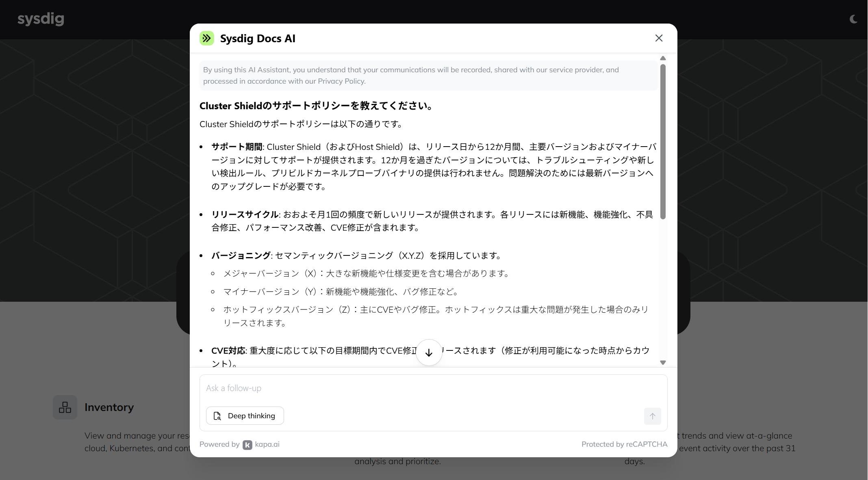
Task: Open the Inventory heading
Action: [x=109, y=407]
